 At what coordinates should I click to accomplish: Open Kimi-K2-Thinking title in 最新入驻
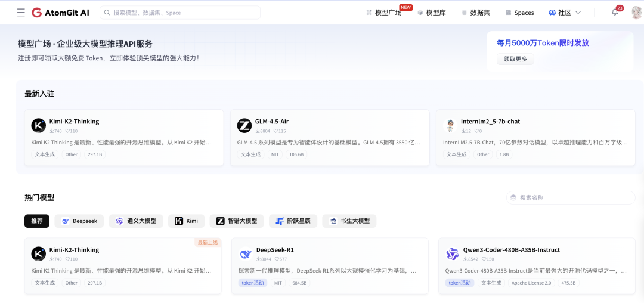tap(74, 122)
